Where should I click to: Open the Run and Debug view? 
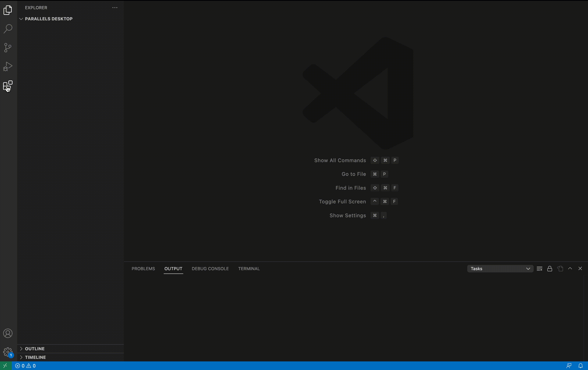(x=8, y=66)
